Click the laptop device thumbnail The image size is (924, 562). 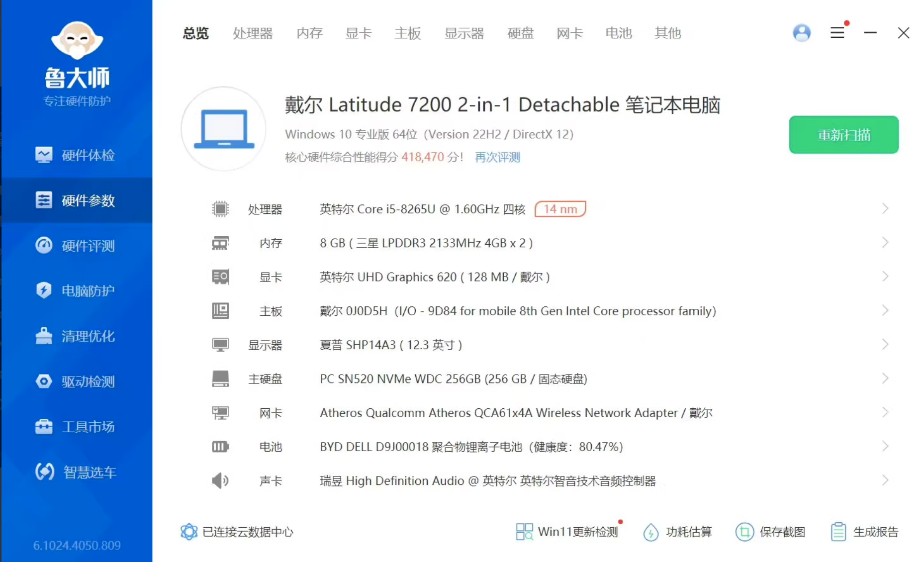[224, 129]
